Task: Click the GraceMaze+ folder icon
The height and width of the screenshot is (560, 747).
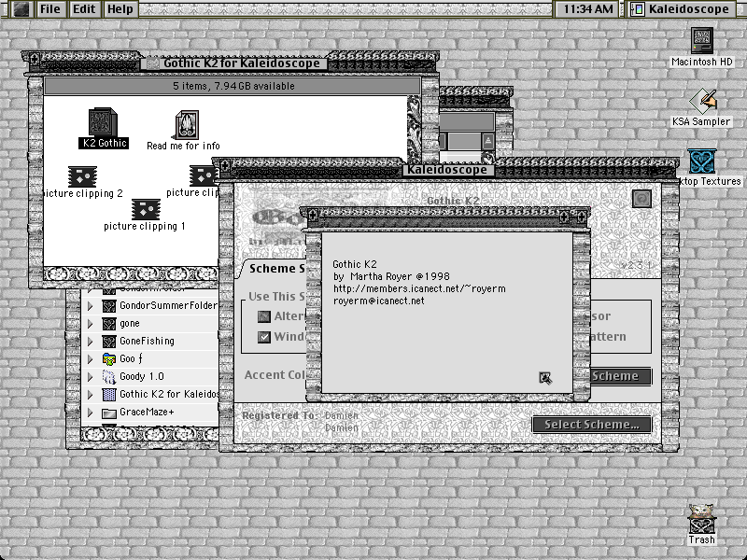Action: coord(109,413)
